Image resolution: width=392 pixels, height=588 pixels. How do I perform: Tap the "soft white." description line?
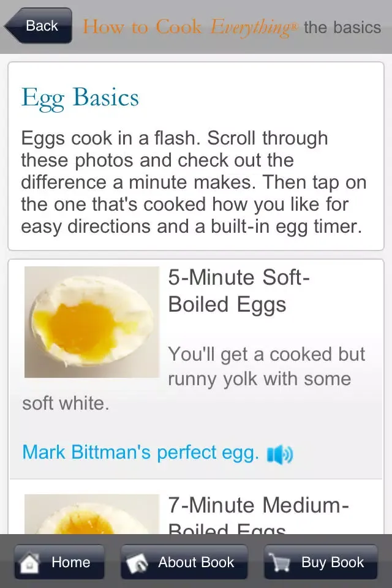pyautogui.click(x=66, y=404)
